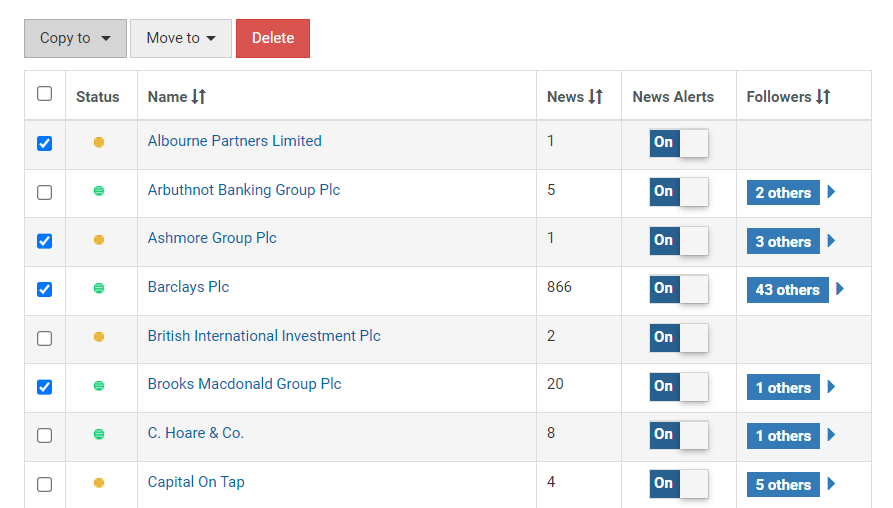The width and height of the screenshot is (893, 508).
Task: Expand followers arrow for Capital On Tap
Action: [x=831, y=484]
